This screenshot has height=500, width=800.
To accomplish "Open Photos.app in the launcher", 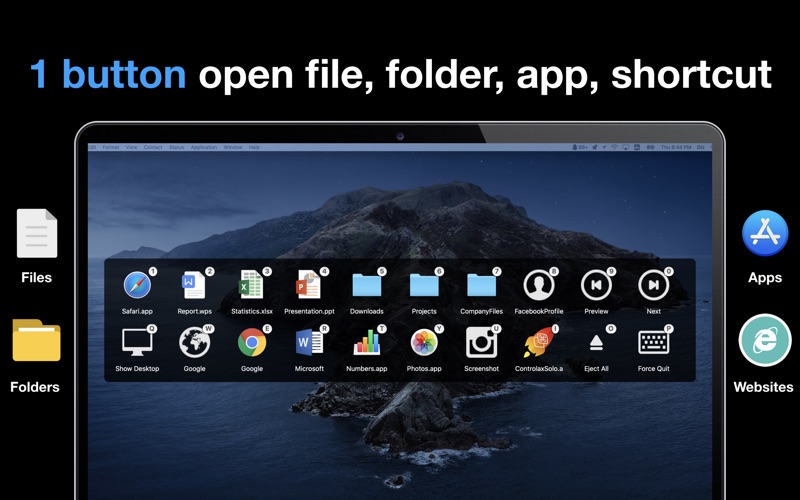I will (424, 342).
